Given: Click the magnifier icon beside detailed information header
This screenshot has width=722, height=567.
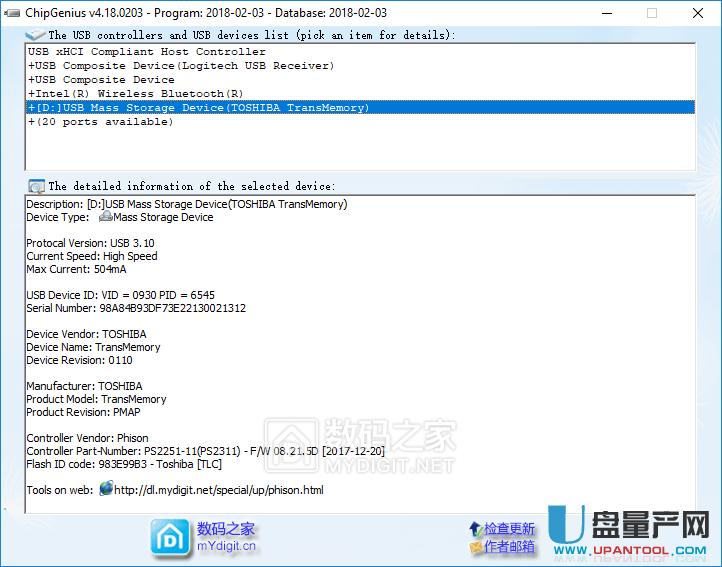Looking at the screenshot, I should coord(36,186).
